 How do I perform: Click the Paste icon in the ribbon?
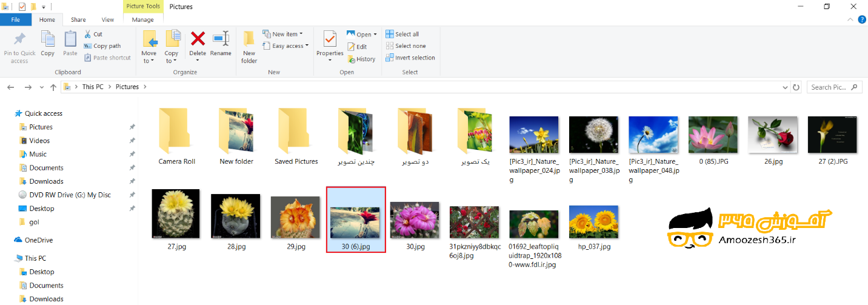(x=70, y=39)
